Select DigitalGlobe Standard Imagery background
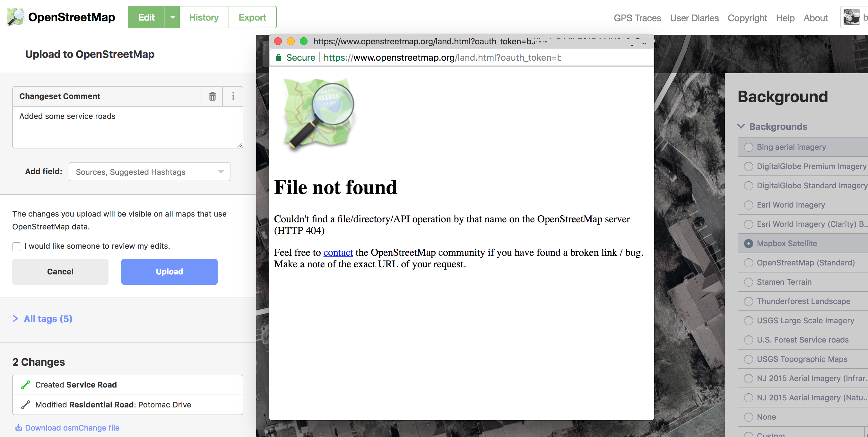The image size is (868, 437). pyautogui.click(x=803, y=185)
